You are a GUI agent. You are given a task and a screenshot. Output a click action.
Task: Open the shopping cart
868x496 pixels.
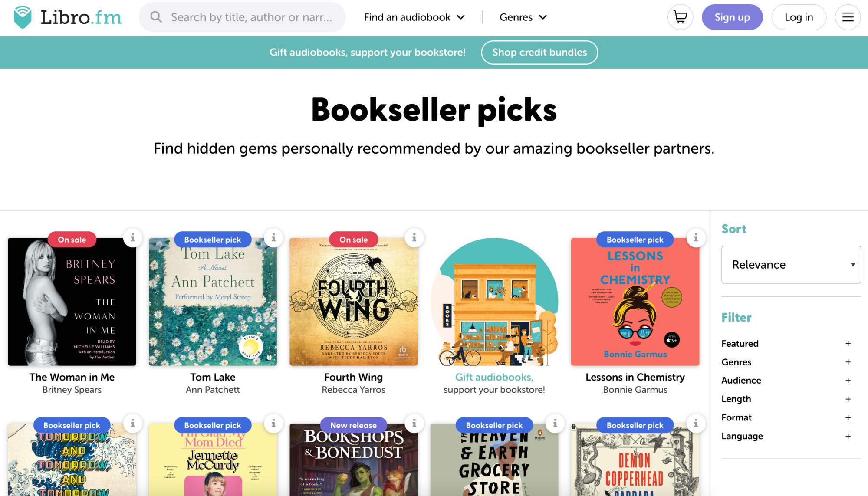point(680,17)
